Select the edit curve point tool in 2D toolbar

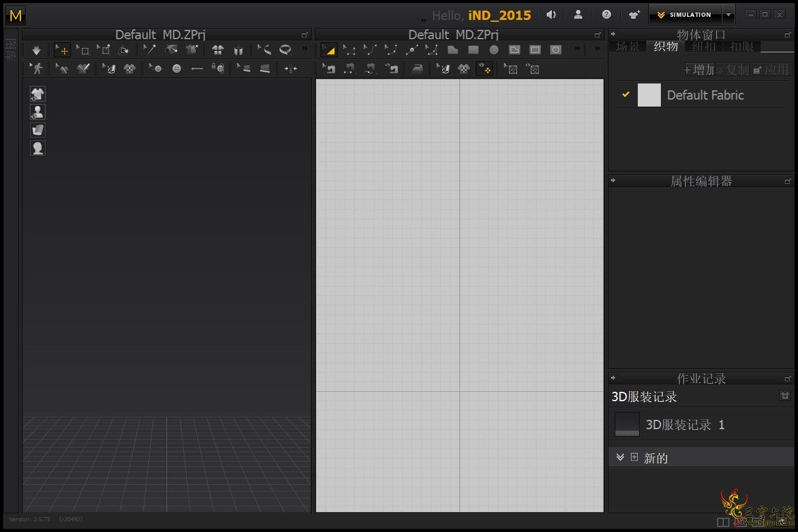click(x=390, y=50)
